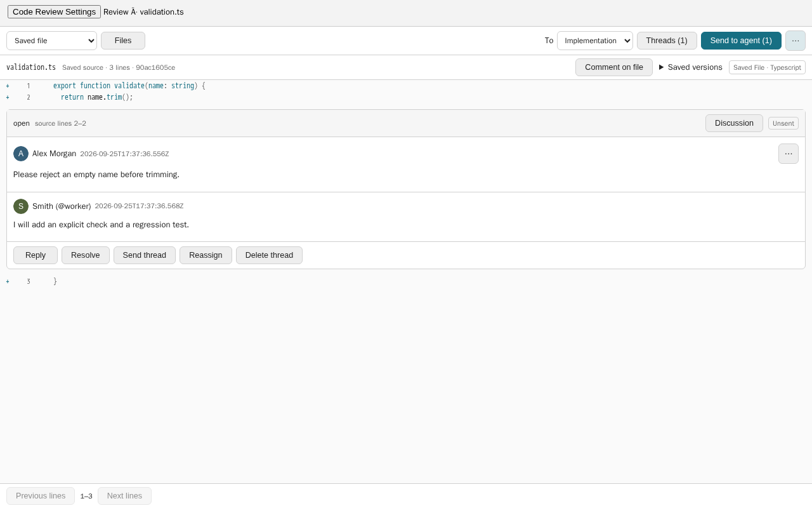This screenshot has width=812, height=508.
Task: Click the 'Review · validation.ts' breadcrumb text
Action: [143, 12]
